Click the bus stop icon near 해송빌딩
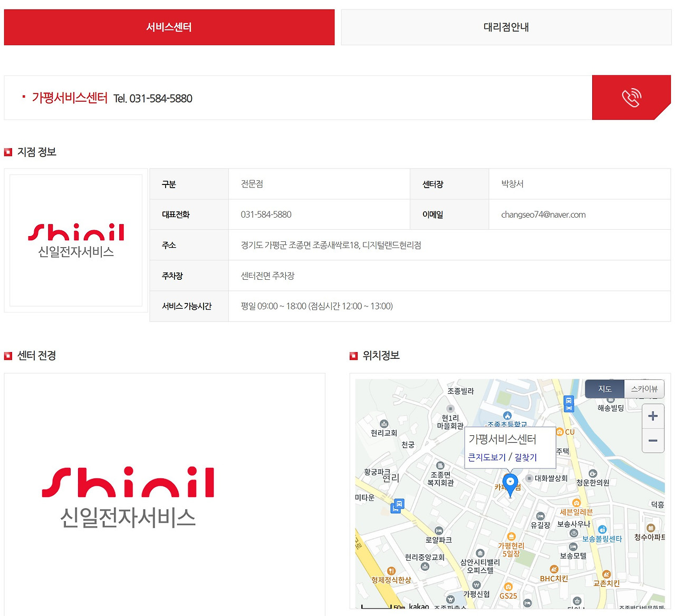 coord(568,404)
